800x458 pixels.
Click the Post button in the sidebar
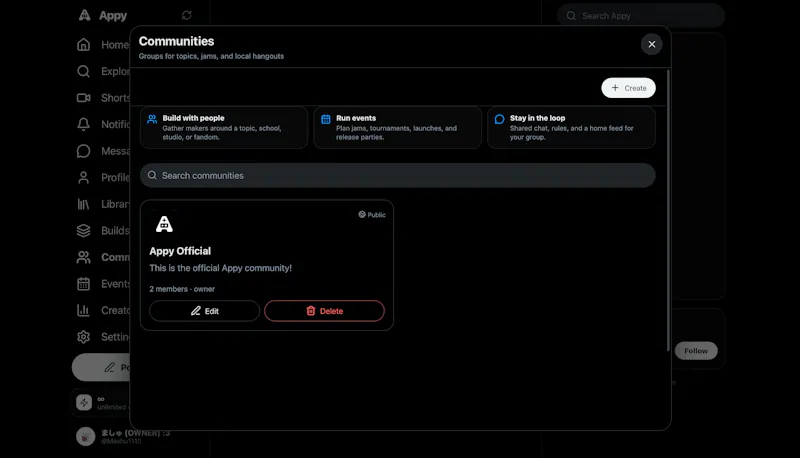pos(101,367)
